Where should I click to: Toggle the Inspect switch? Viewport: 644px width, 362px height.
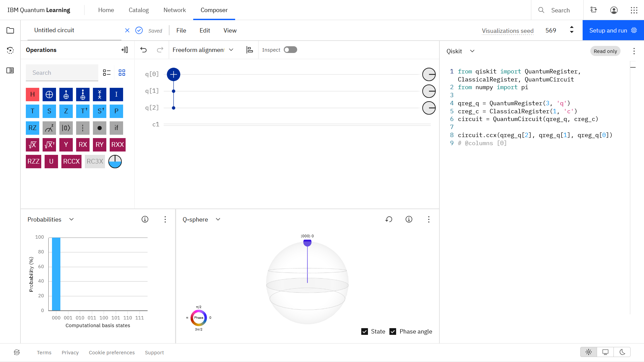pos(290,50)
